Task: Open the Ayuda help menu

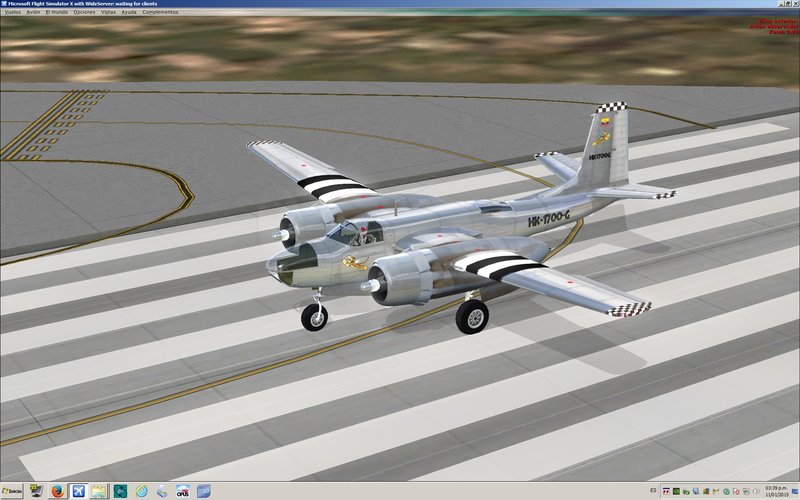Action: (129, 12)
